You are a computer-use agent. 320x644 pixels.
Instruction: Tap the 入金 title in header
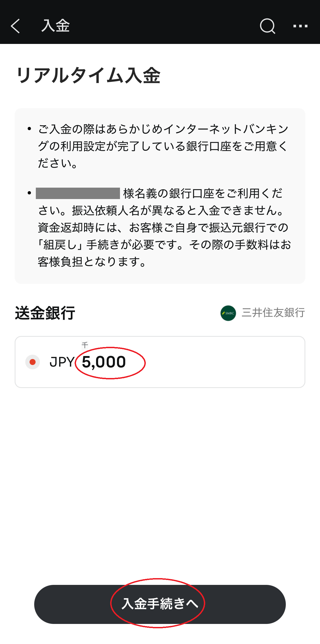(55, 26)
